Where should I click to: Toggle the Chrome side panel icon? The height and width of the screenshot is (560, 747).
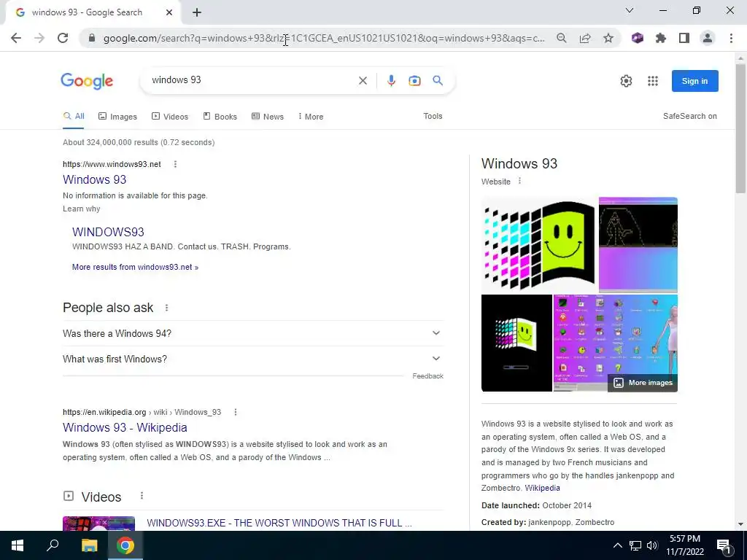pyautogui.click(x=684, y=38)
